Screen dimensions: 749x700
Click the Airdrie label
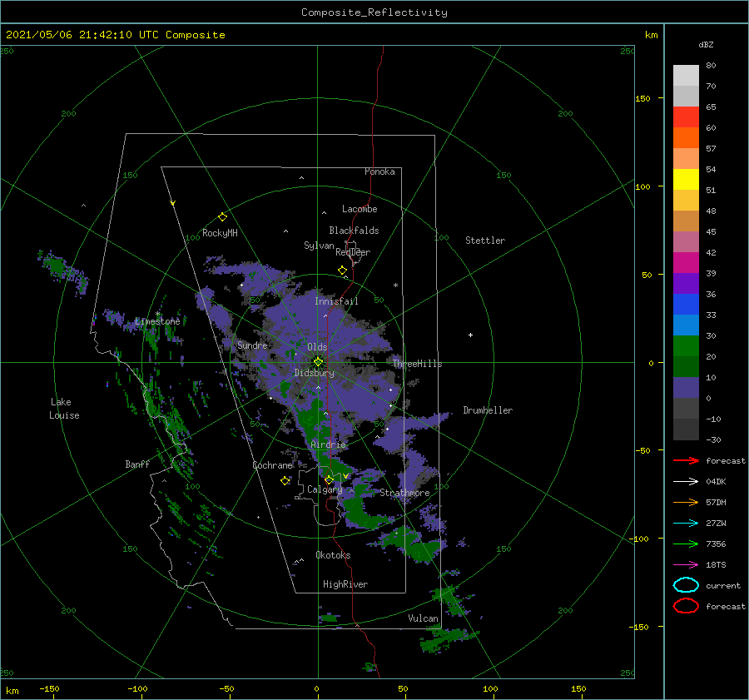pyautogui.click(x=328, y=444)
